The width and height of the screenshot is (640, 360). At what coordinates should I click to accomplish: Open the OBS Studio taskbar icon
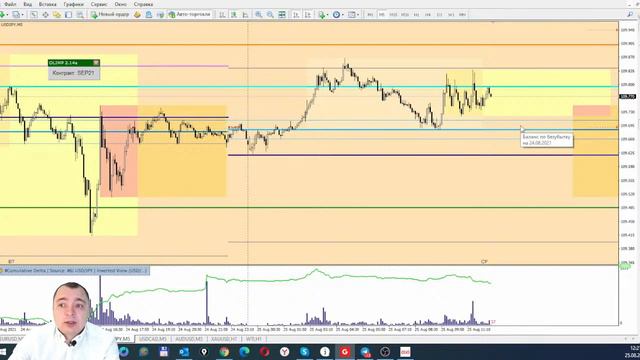click(385, 351)
